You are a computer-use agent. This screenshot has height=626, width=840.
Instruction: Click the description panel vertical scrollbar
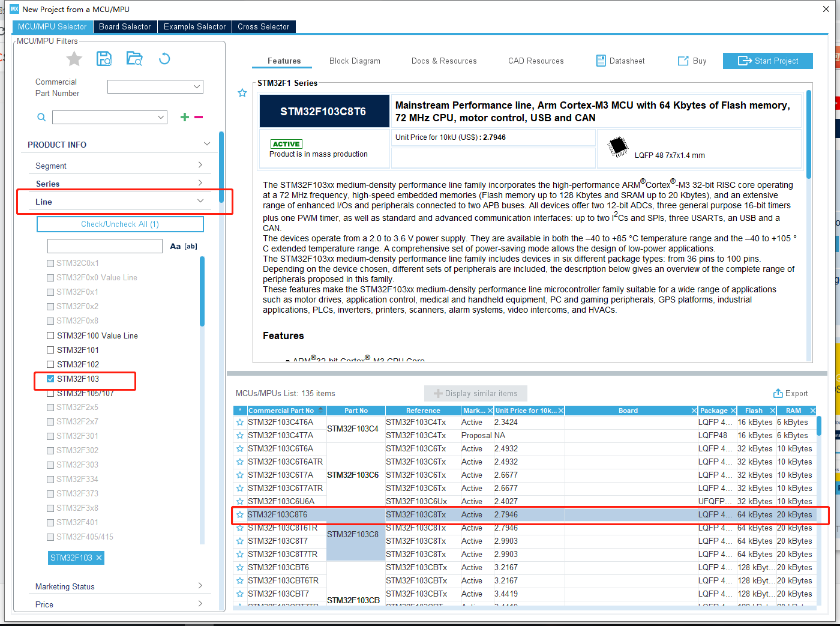coord(809,134)
